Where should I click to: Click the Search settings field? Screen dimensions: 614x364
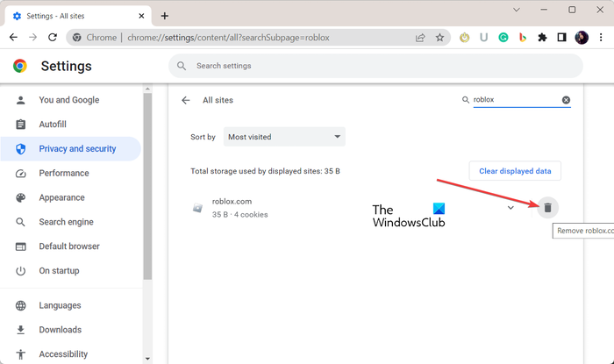pos(375,66)
